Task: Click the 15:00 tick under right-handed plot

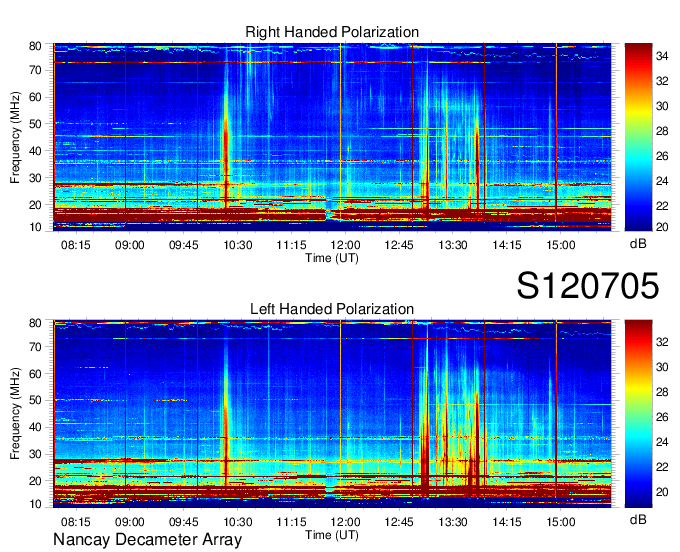Action: click(560, 245)
